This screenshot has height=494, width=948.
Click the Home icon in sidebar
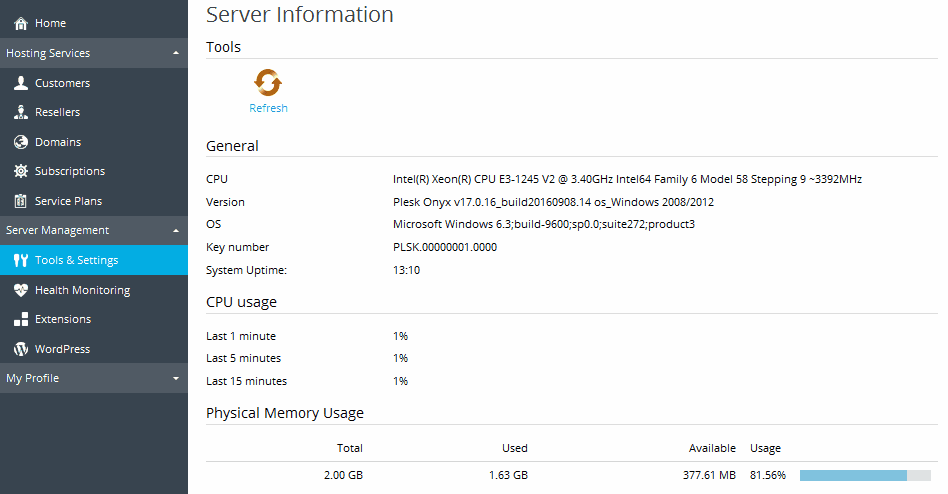coord(21,23)
